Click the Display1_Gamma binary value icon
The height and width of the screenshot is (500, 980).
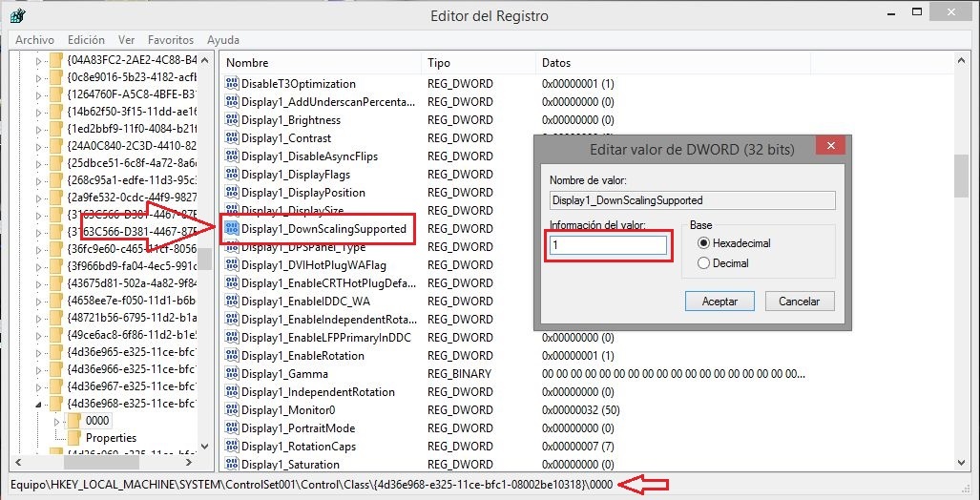(x=232, y=374)
